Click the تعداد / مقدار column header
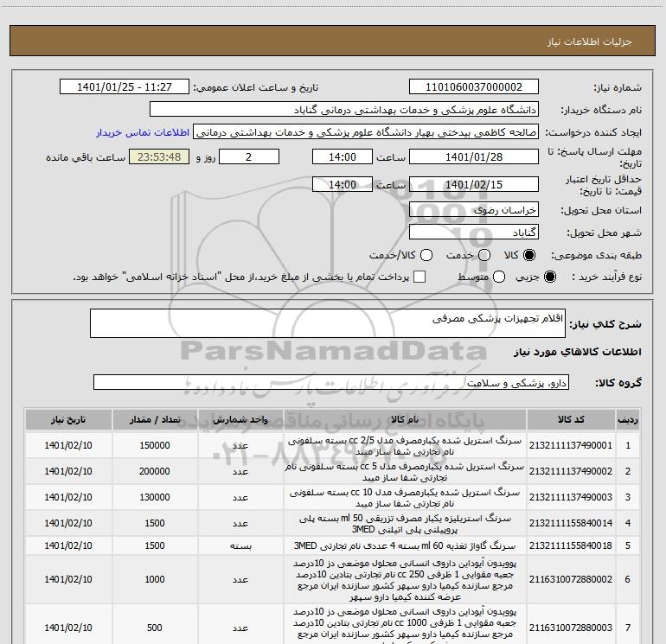Screen dimensions: 666x644 point(155,420)
